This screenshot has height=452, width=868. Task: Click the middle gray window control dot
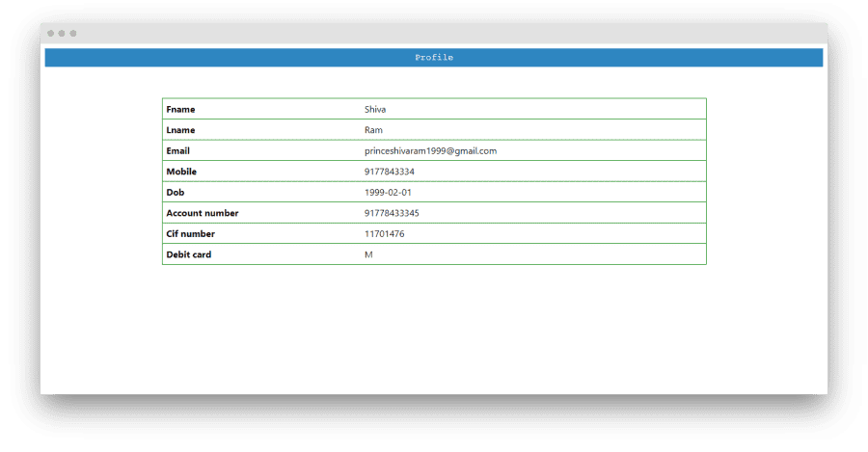62,33
